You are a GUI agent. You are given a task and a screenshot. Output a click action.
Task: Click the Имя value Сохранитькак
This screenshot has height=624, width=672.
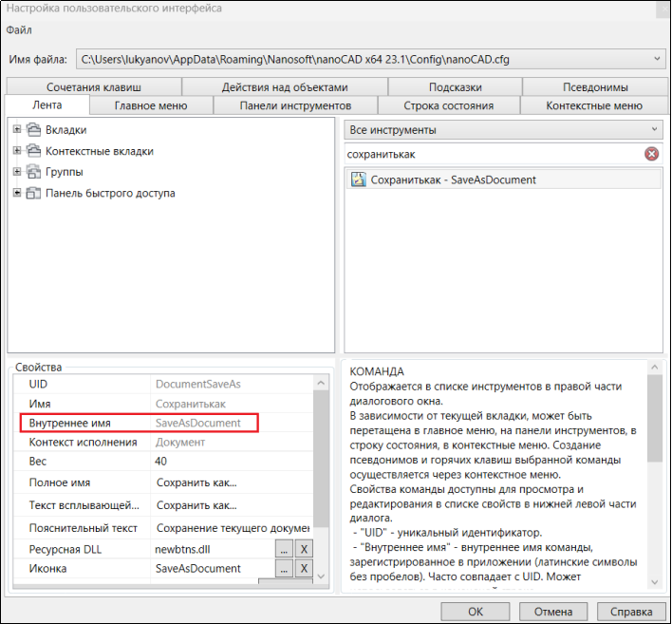coord(190,404)
